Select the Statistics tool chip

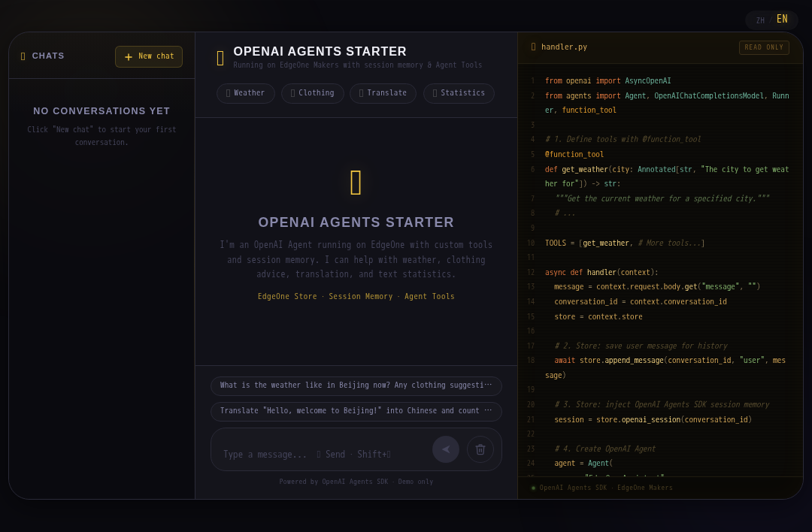459,93
